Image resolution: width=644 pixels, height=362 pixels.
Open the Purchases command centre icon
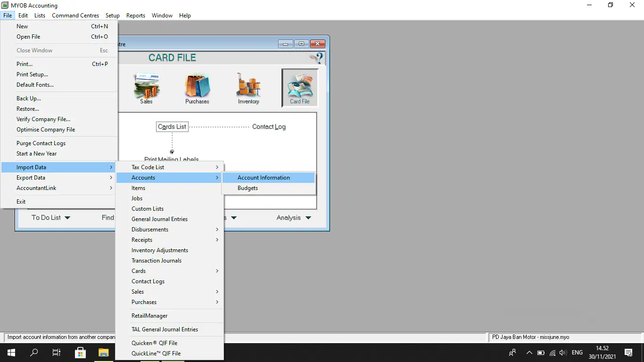197,88
